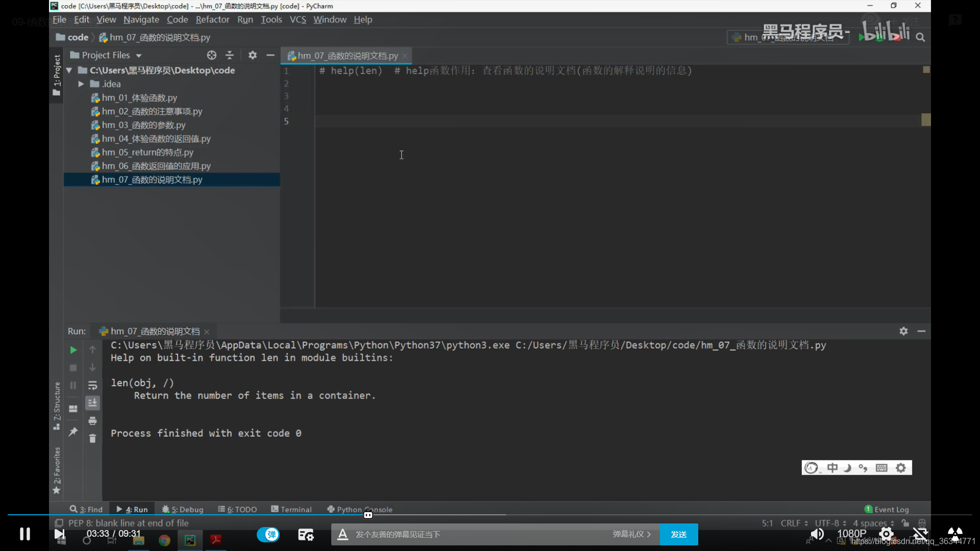Open the VCS menu

click(298, 19)
